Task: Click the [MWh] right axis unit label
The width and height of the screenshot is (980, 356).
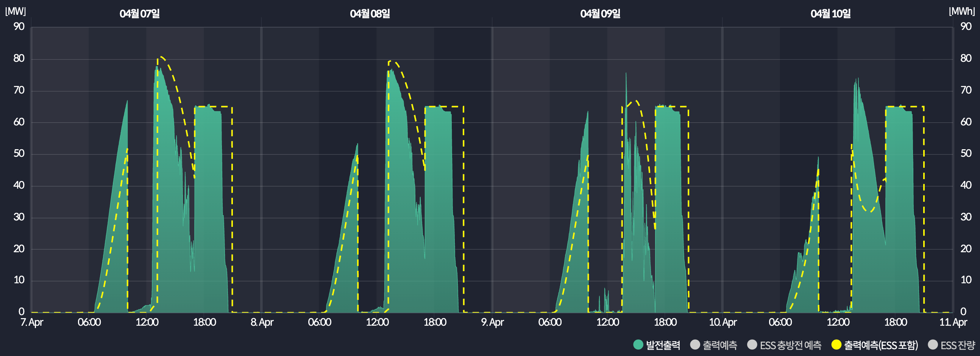Action: [962, 11]
